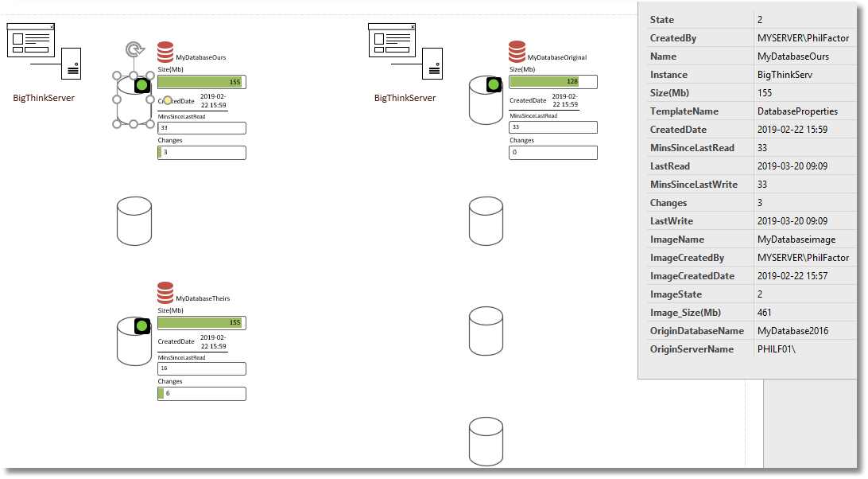Click the MyDatabaseOurs label text
Screen dimensions: 868x479
[x=201, y=57]
